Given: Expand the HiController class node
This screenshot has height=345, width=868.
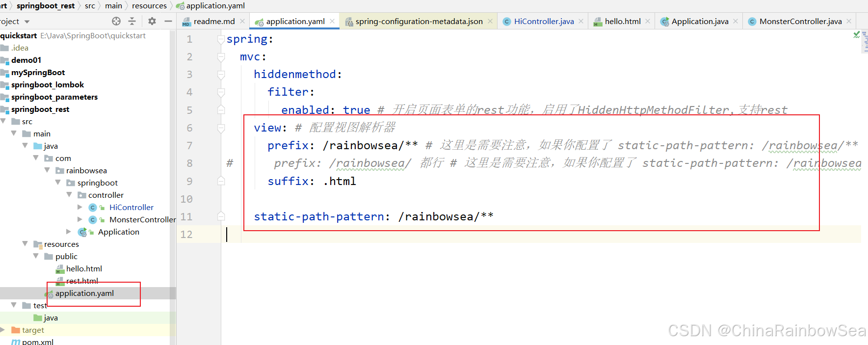Looking at the screenshot, I should point(80,207).
